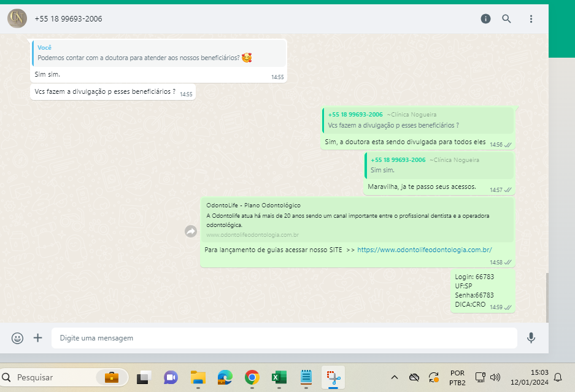This screenshot has height=392, width=575.
Task: Open Excel from the taskbar
Action: pos(279,377)
